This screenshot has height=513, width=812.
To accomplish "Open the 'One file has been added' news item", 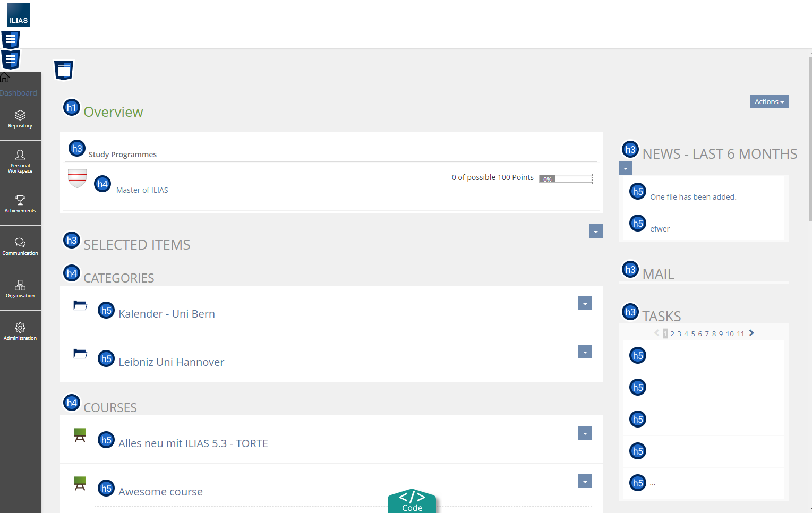I will 693,197.
